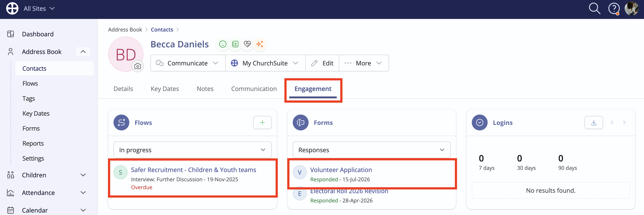Click the Flows card heading

pyautogui.click(x=143, y=123)
